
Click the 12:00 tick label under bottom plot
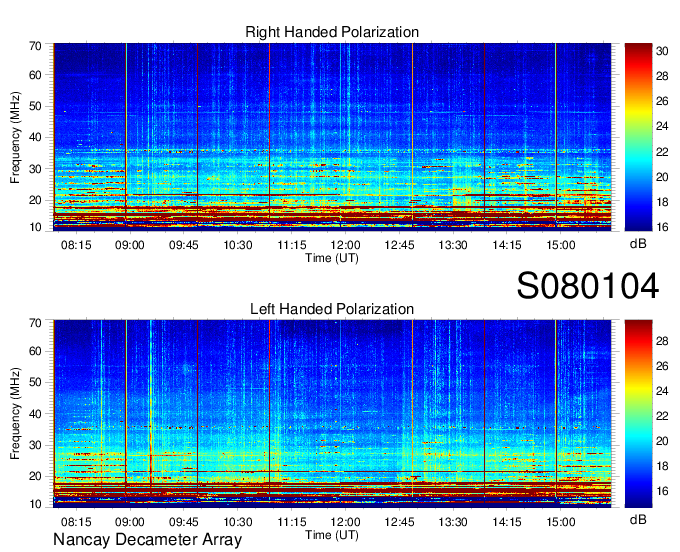(x=345, y=522)
